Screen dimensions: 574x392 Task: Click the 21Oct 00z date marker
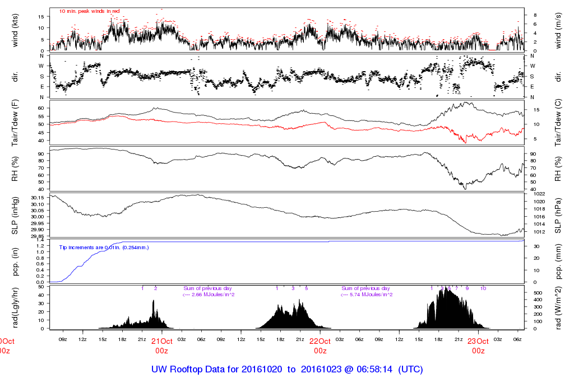(161, 345)
